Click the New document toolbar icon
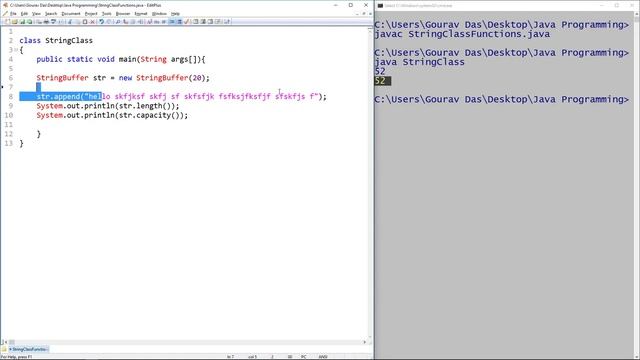The height and width of the screenshot is (360, 640). (7, 22)
